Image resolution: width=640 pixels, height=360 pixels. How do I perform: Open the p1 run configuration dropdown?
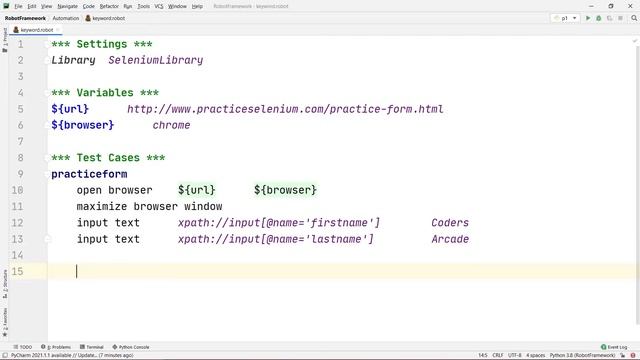(x=565, y=18)
